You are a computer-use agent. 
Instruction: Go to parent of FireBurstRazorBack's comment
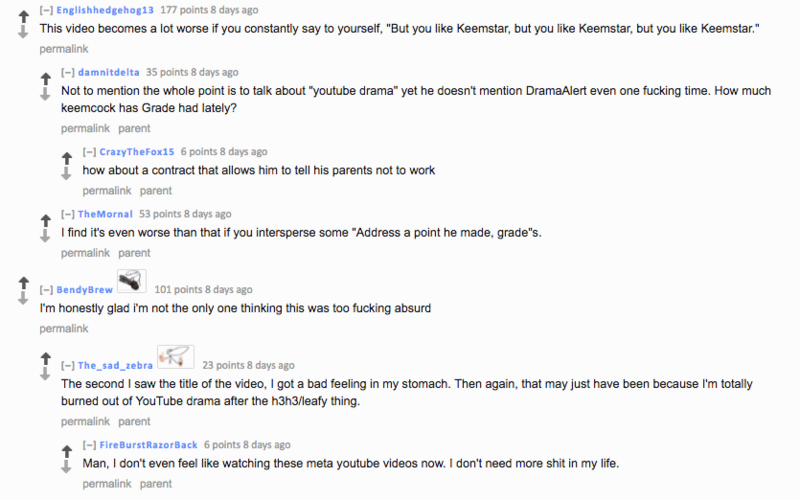pyautogui.click(x=156, y=485)
